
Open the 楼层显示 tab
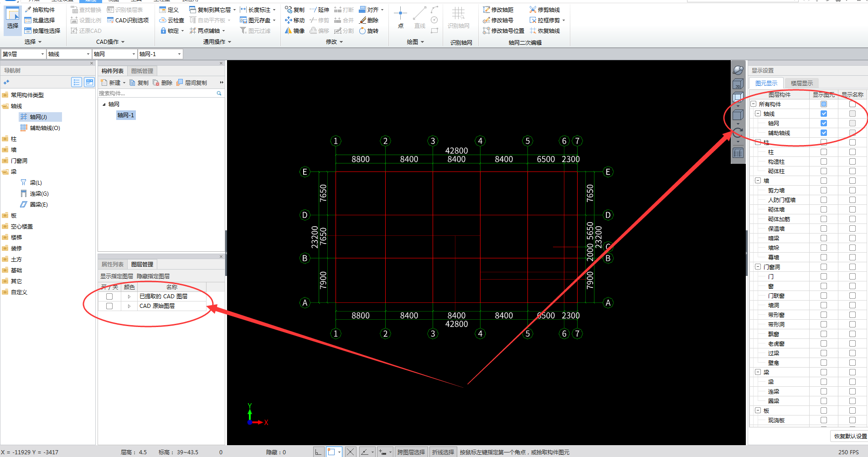(x=802, y=83)
